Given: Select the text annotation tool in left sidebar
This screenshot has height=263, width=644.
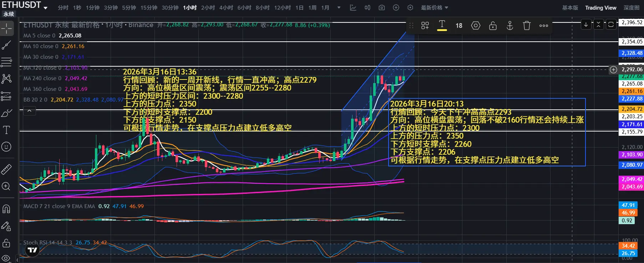Looking at the screenshot, I should pos(6,130).
